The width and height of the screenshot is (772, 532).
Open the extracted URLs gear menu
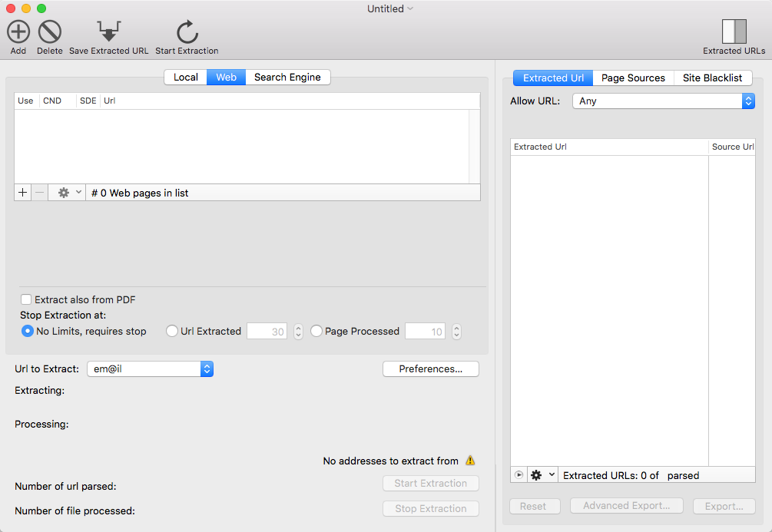pyautogui.click(x=542, y=475)
